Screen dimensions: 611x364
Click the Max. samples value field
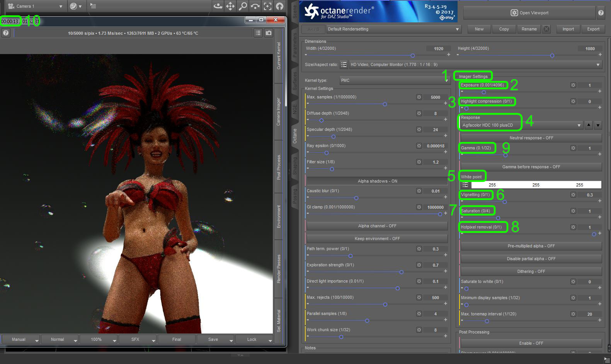[x=435, y=97]
